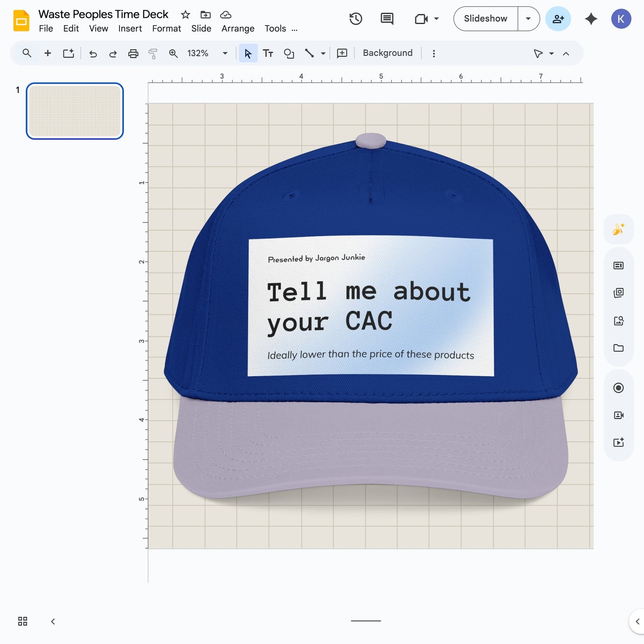
Task: Star the Waste Peoples Time Deck document
Action: point(185,14)
